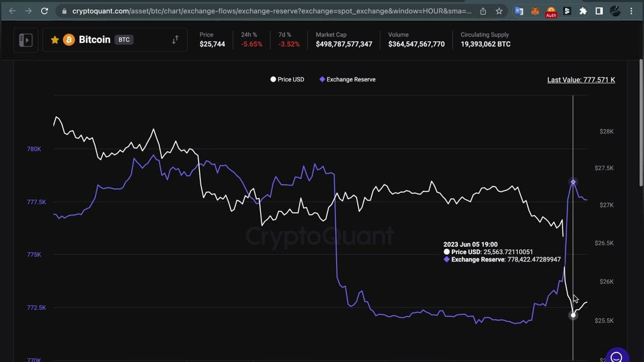The width and height of the screenshot is (644, 362).
Task: Click the 780K left axis label
Action: 34,149
